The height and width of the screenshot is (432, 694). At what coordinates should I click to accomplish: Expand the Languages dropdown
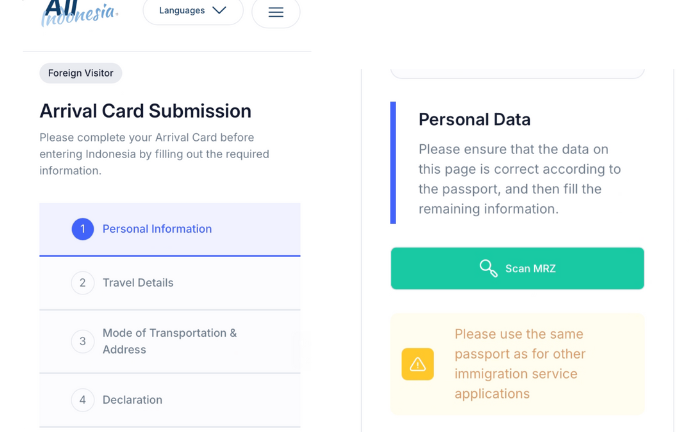pos(193,11)
